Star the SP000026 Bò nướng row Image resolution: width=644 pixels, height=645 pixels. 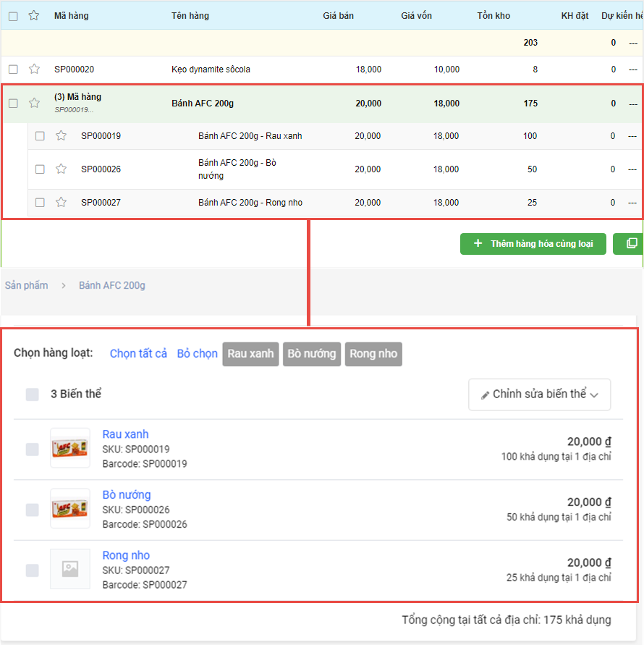62,169
